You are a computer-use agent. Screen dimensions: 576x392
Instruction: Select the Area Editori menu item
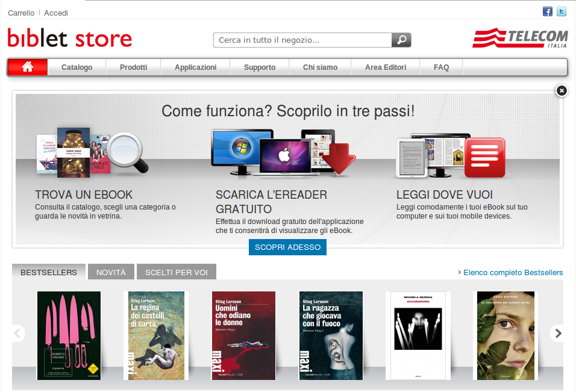pos(386,67)
